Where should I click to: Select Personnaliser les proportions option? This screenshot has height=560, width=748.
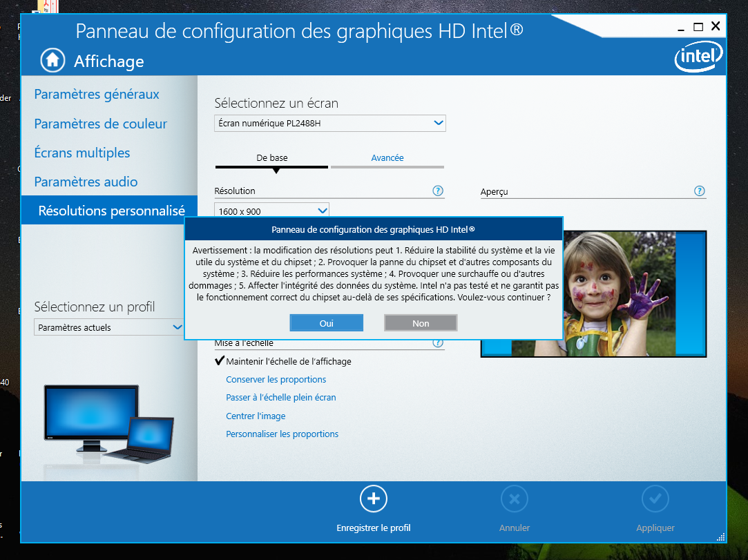(282, 434)
